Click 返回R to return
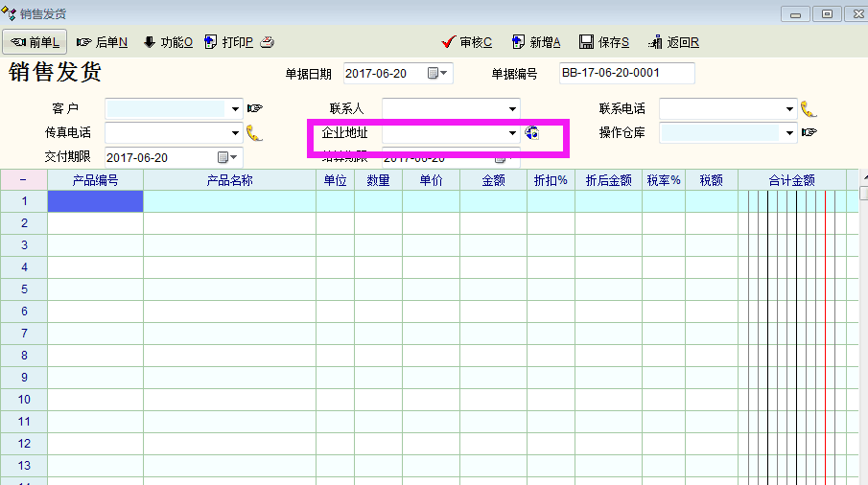Screen dimensions: 868x485 [x=673, y=42]
